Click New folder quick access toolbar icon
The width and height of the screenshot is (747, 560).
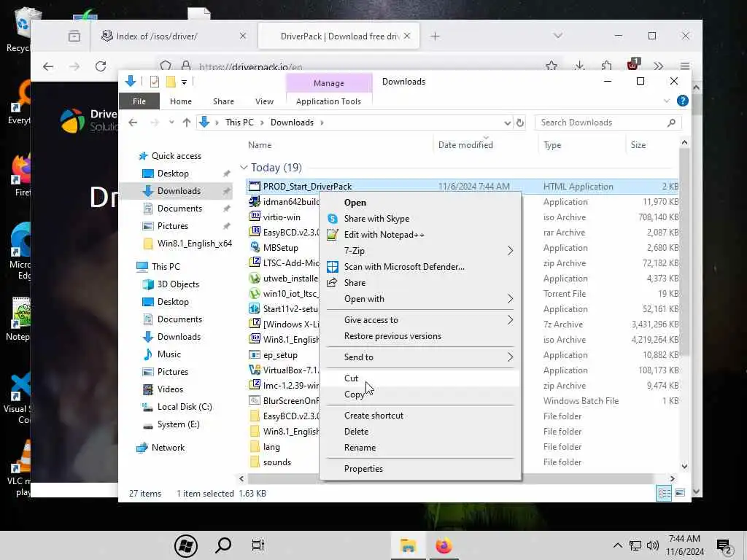click(x=171, y=82)
